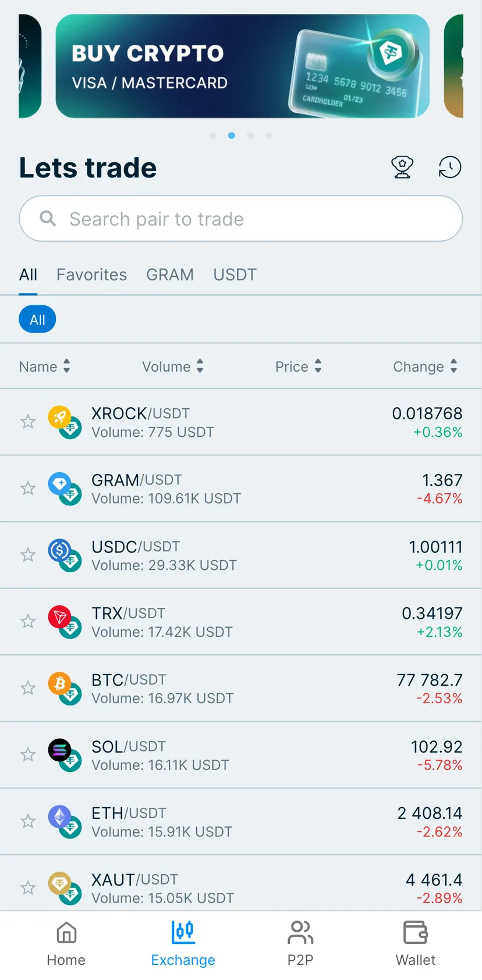Favorite the USDC/USDT pair star
Image resolution: width=482 pixels, height=980 pixels.
tap(28, 555)
